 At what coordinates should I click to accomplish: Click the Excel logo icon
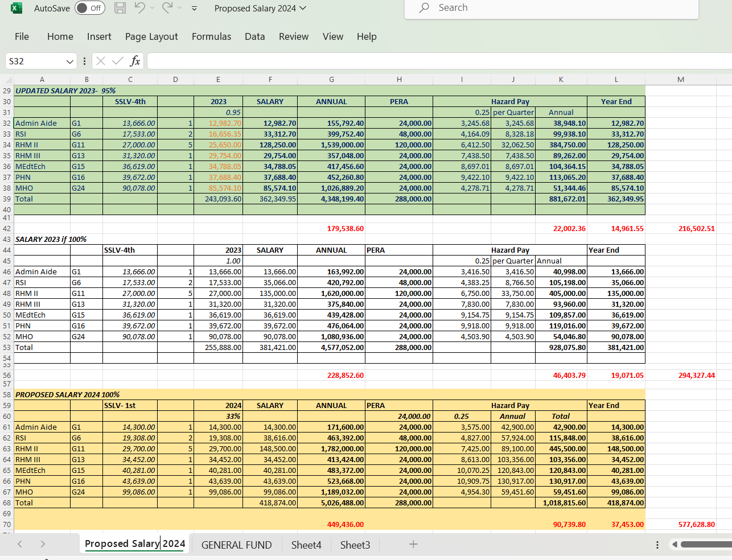(17, 8)
